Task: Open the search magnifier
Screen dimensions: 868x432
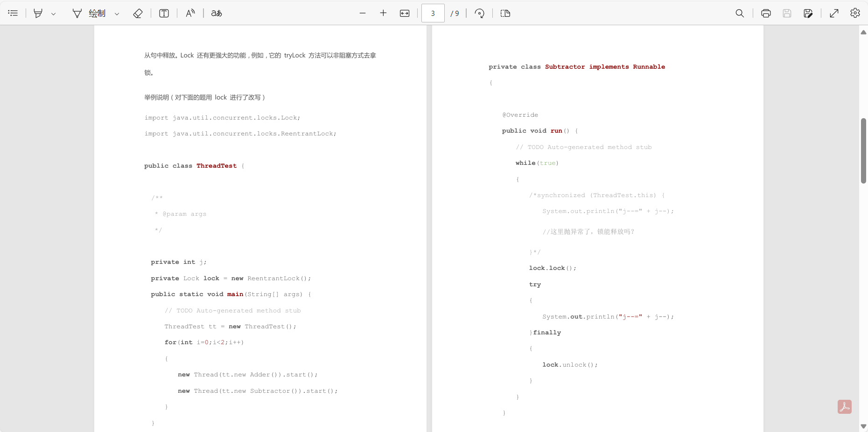Action: [x=740, y=13]
